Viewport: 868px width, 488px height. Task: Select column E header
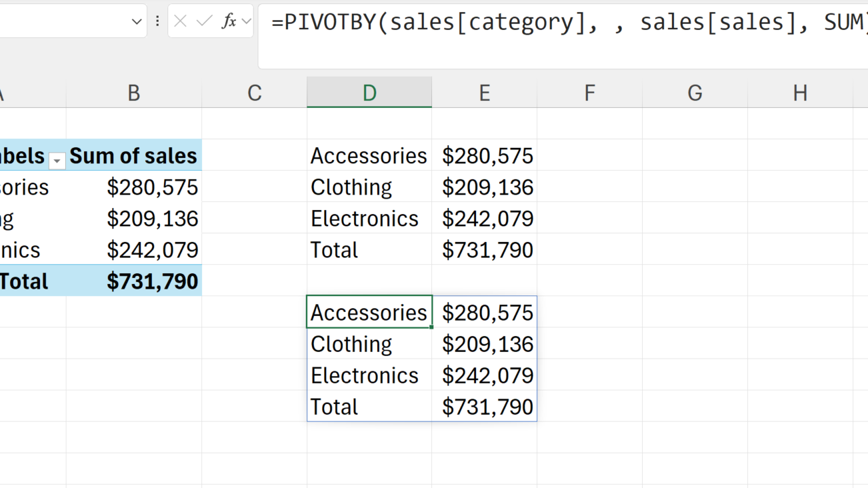click(484, 93)
